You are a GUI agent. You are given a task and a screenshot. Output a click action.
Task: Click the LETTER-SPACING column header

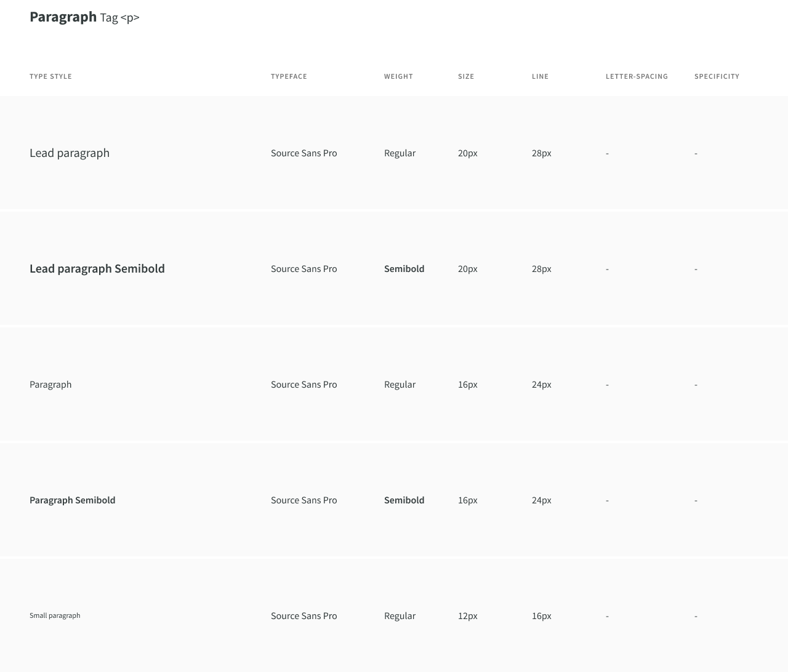click(637, 76)
